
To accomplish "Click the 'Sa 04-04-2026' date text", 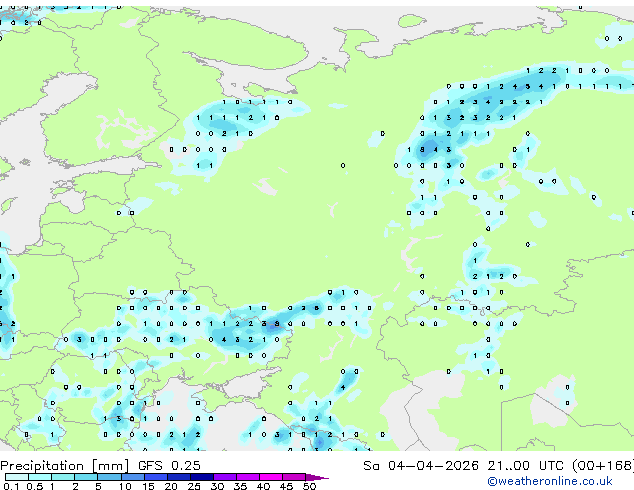I will click(421, 466).
